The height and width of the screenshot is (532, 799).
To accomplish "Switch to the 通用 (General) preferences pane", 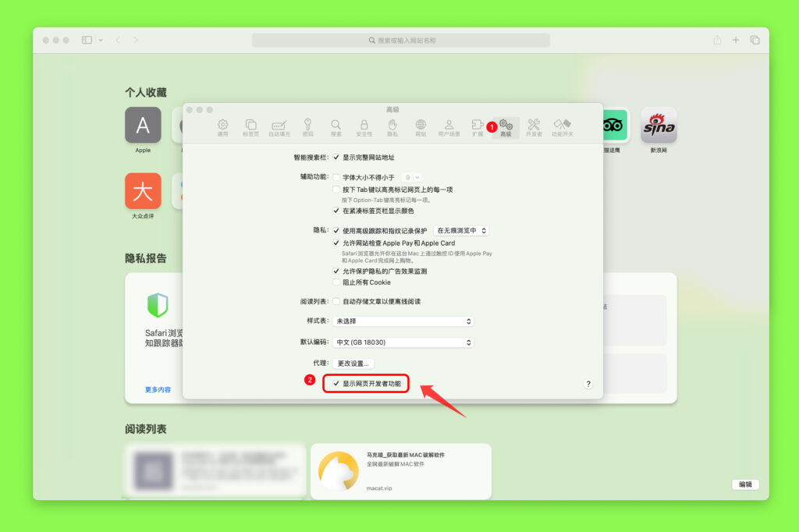I will pos(222,127).
